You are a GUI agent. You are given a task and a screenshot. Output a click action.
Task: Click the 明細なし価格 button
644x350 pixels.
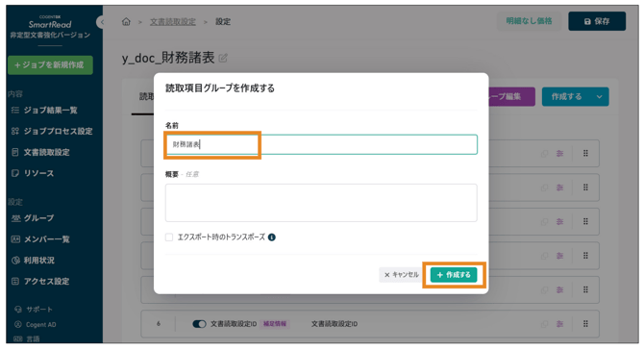pyautogui.click(x=529, y=21)
